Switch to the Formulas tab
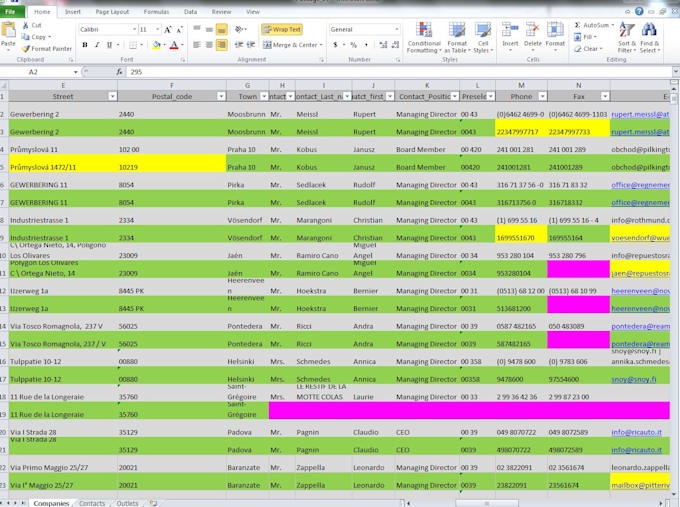Image resolution: width=680 pixels, height=507 pixels. (156, 12)
